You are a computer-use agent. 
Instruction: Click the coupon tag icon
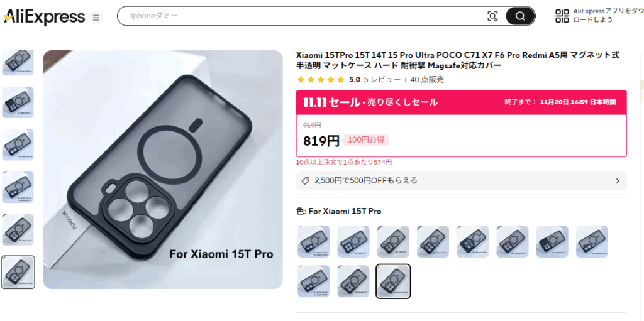[306, 181]
